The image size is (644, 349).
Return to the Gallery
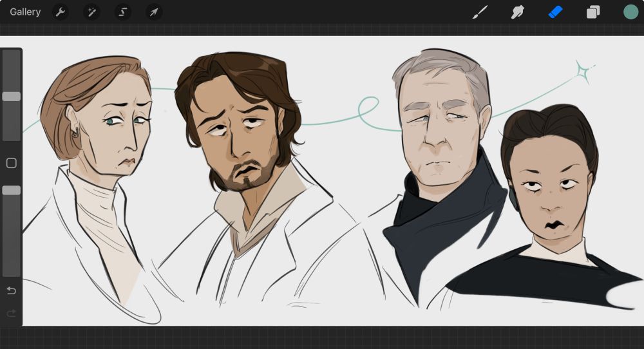coord(25,12)
